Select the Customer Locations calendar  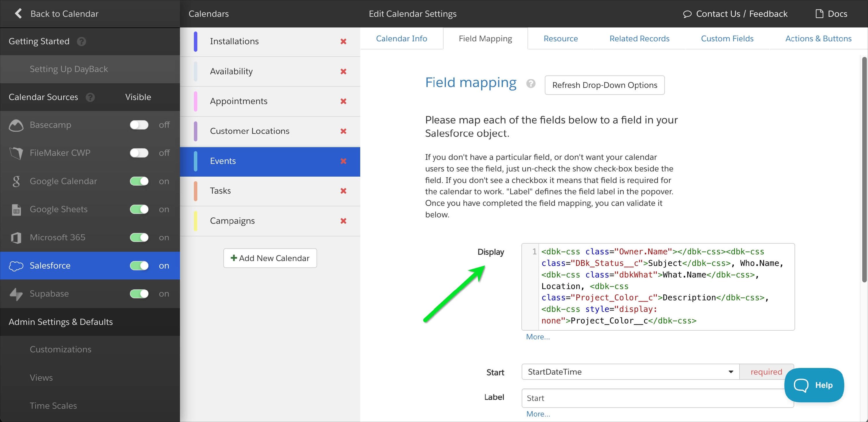pos(270,132)
